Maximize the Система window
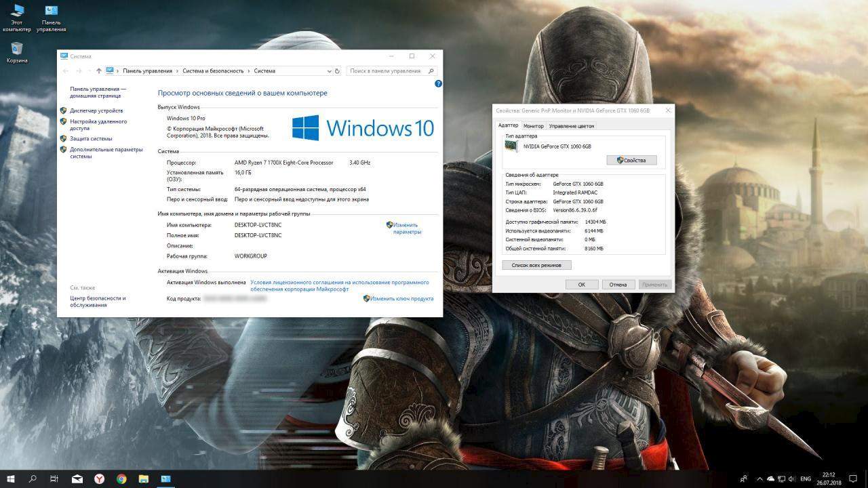The height and width of the screenshot is (488, 868). point(412,56)
